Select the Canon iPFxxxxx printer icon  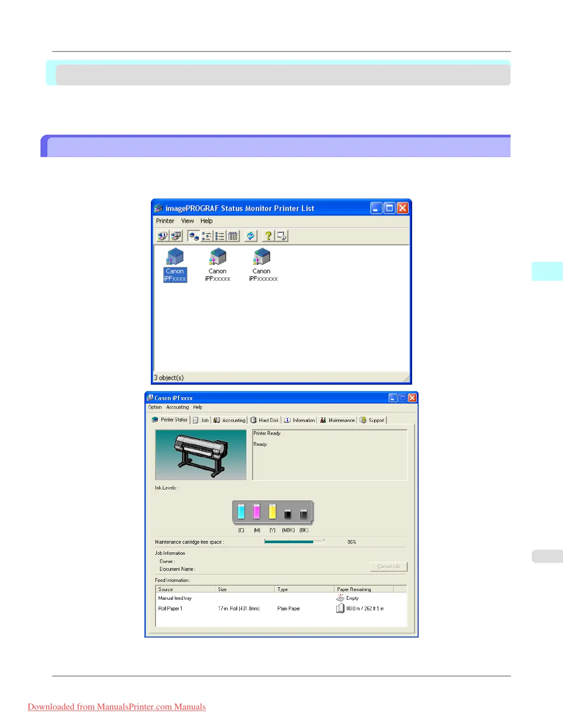coord(218,265)
